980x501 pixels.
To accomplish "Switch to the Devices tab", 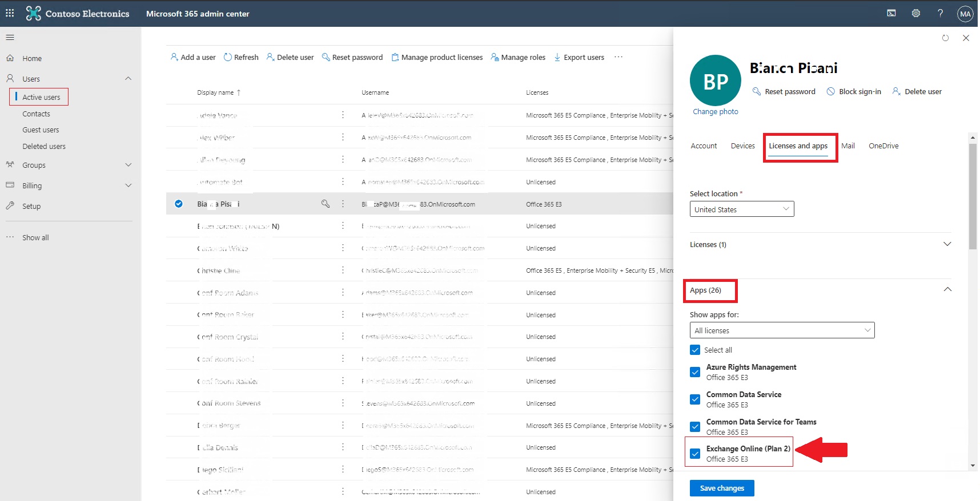I will point(742,146).
